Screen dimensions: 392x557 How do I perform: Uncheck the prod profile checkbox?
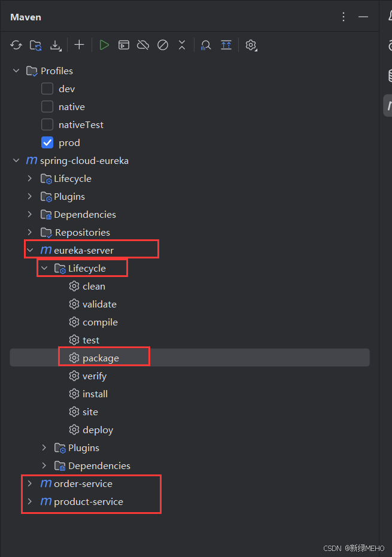(x=47, y=142)
